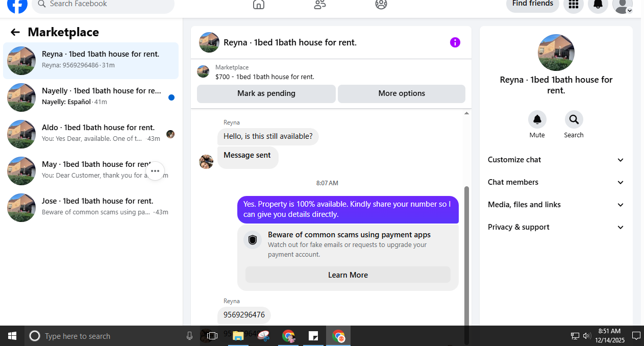Viewport: 644px width, 346px height.
Task: Select the Reyna conversation in the list
Action: (x=91, y=61)
